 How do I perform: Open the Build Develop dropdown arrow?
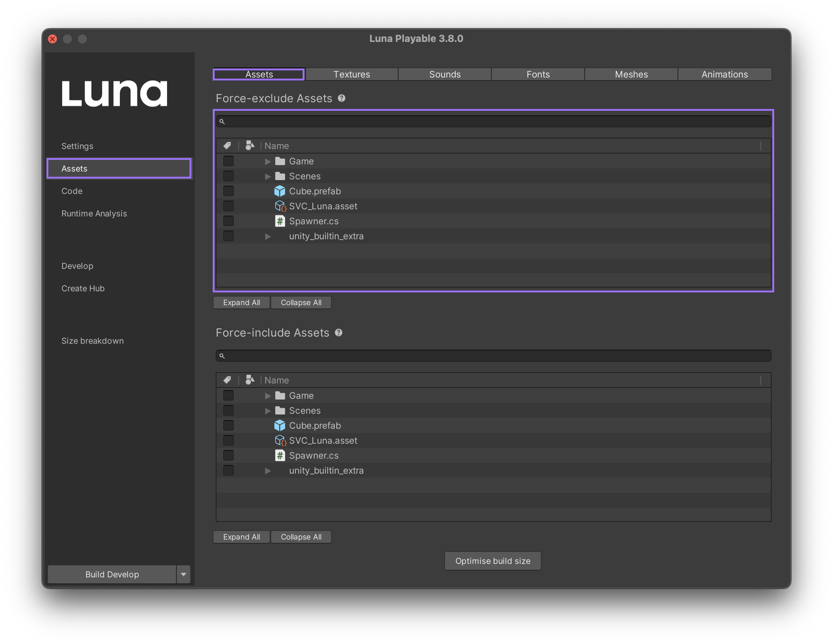(184, 575)
